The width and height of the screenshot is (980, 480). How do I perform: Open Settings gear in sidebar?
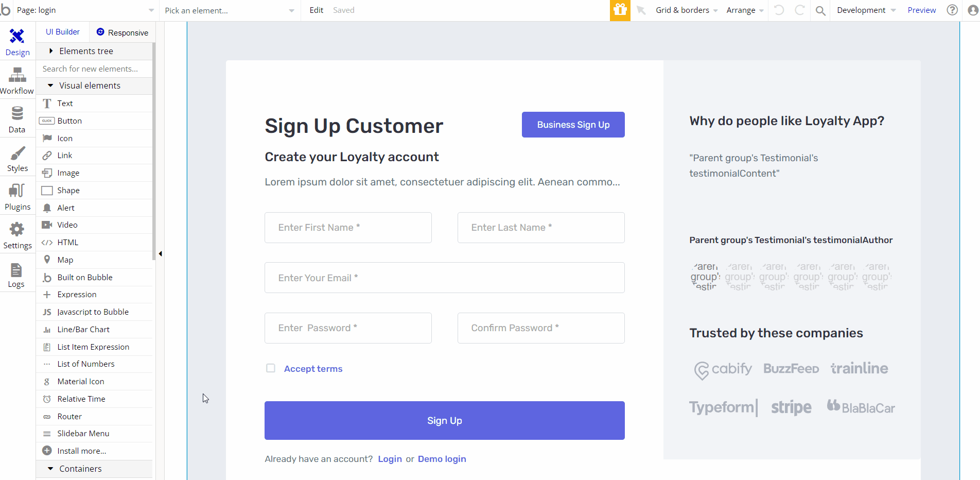tap(17, 230)
